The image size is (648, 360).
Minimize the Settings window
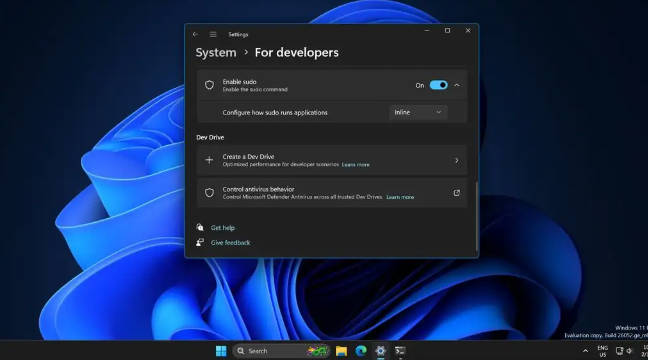tap(427, 31)
